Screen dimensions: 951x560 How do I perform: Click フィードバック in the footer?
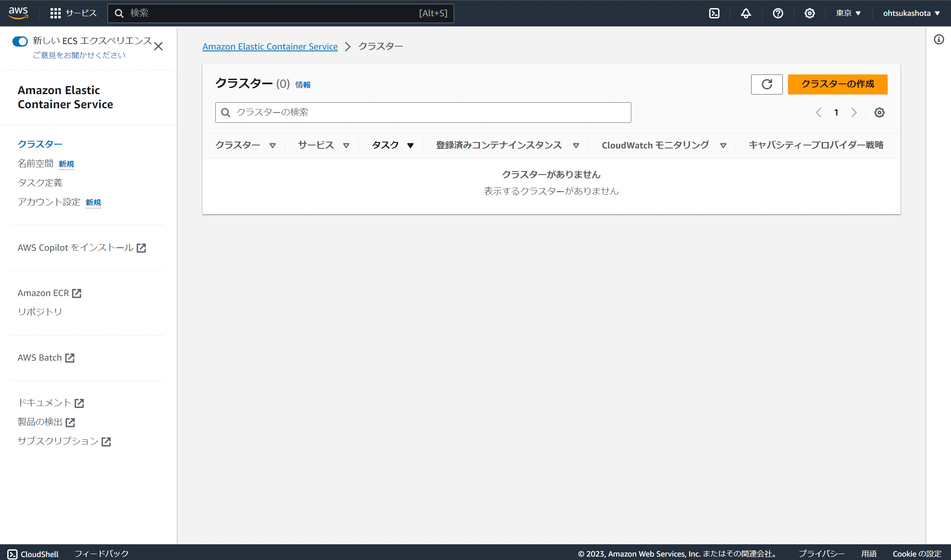(101, 554)
